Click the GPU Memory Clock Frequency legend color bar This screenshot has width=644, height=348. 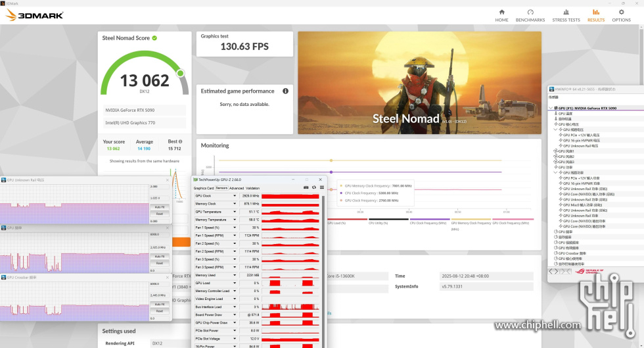click(x=471, y=219)
